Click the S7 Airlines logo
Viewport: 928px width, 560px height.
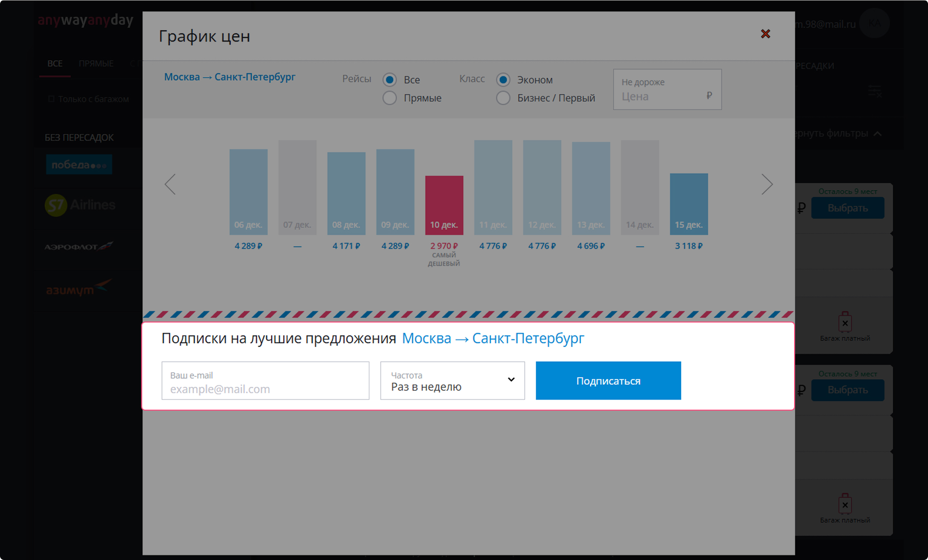click(x=80, y=205)
